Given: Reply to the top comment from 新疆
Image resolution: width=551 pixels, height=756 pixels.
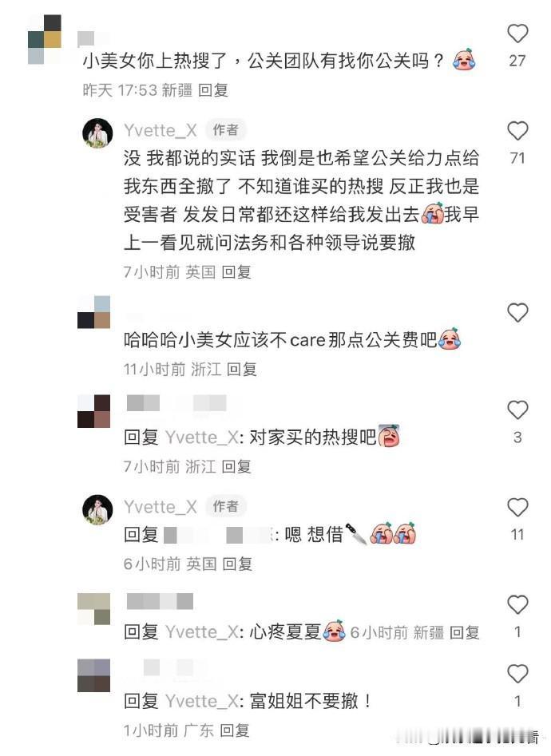Looking at the screenshot, I should pyautogui.click(x=212, y=90).
